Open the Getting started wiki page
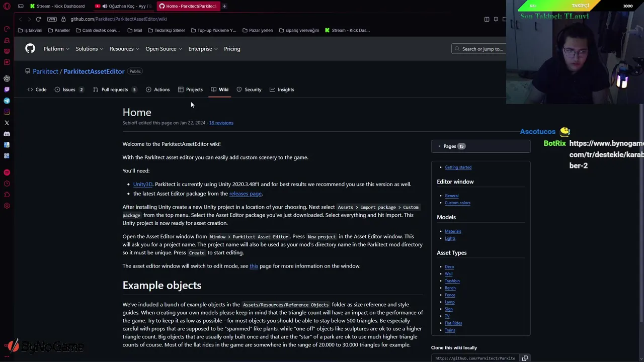The height and width of the screenshot is (362, 644). point(458,167)
